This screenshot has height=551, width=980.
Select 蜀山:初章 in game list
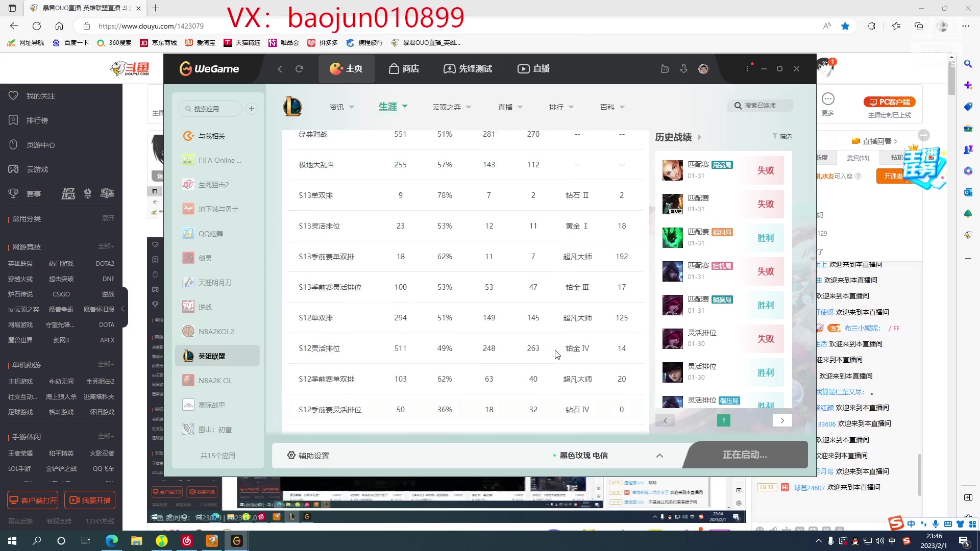(x=217, y=430)
